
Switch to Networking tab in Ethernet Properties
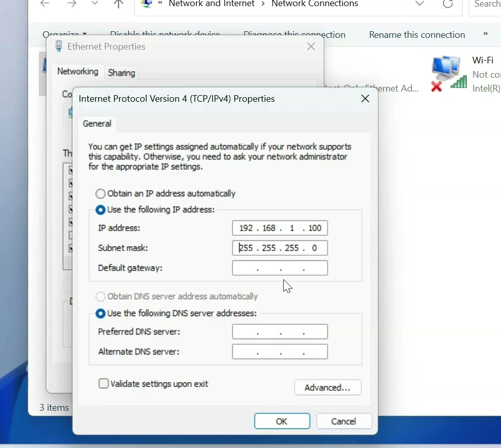coord(78,71)
